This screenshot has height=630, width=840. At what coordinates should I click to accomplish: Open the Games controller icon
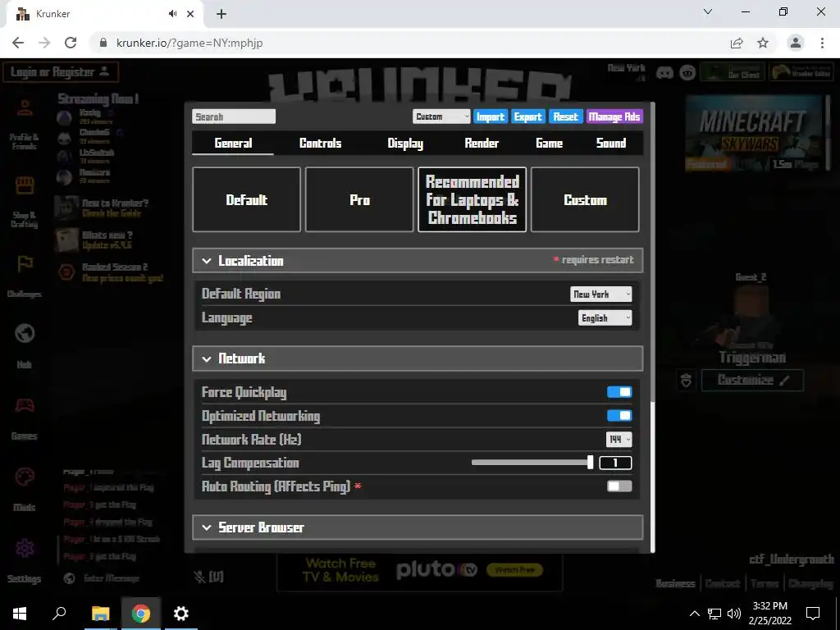[x=25, y=405]
